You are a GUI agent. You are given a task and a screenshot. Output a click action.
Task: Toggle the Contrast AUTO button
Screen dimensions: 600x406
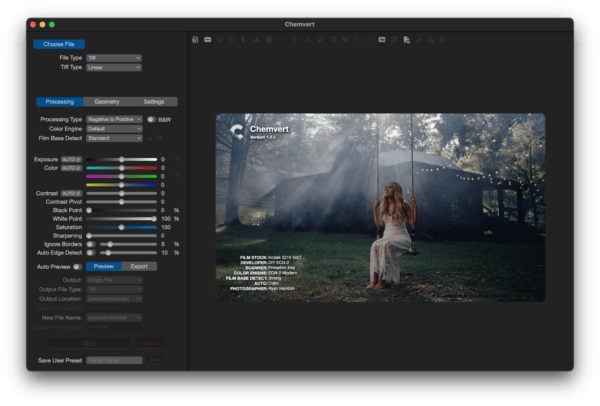point(71,193)
